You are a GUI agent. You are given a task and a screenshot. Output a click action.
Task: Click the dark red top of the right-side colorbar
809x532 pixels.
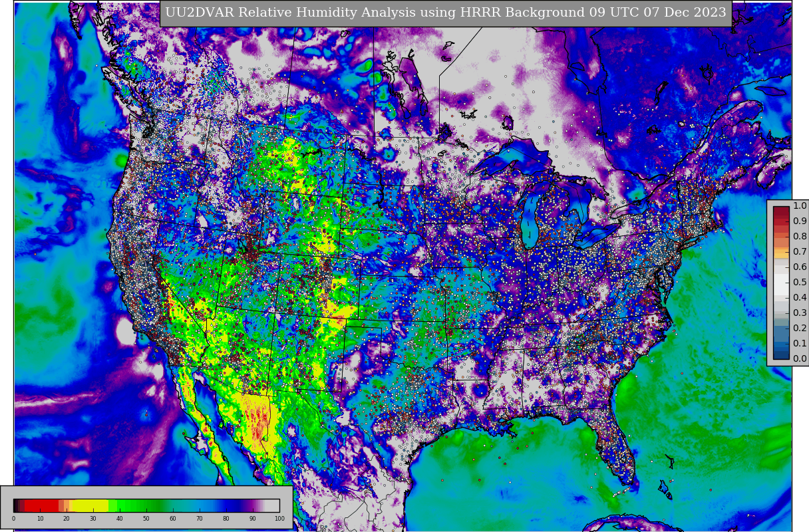click(781, 210)
